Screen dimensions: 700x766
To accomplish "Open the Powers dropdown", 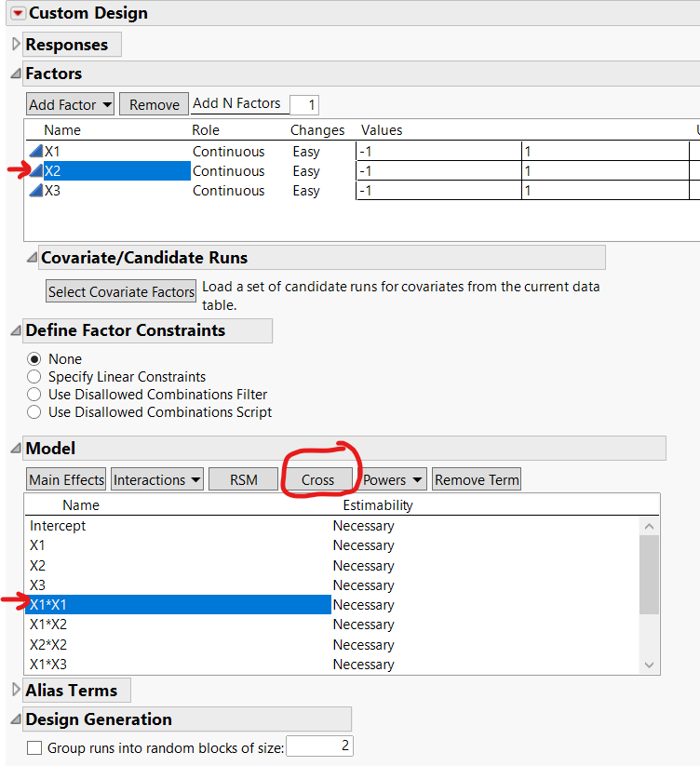I will pyautogui.click(x=391, y=478).
